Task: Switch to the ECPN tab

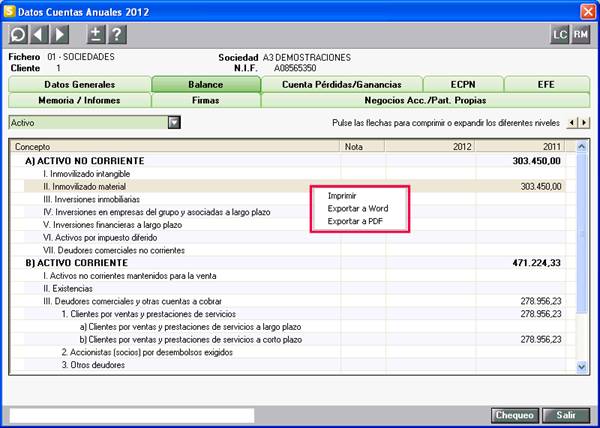Action: [x=463, y=85]
